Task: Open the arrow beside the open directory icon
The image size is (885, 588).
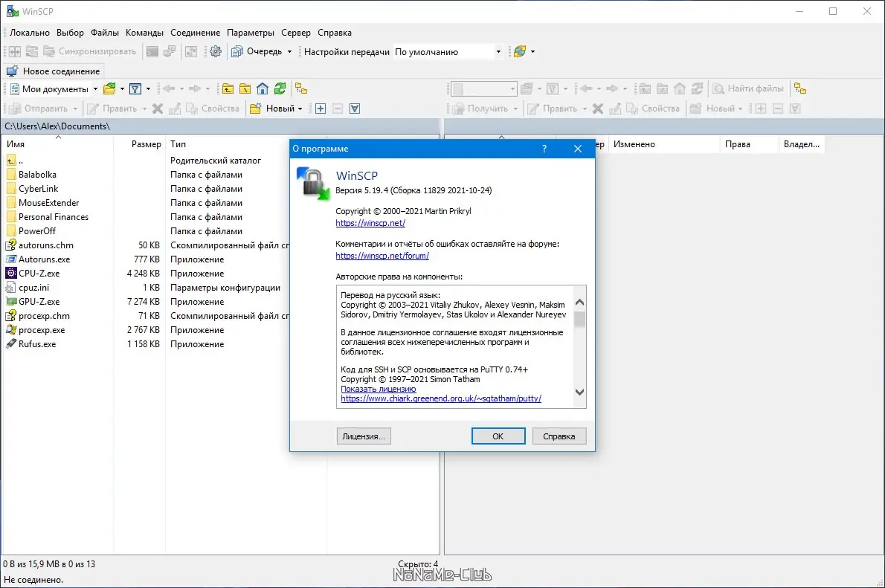Action: coord(122,88)
